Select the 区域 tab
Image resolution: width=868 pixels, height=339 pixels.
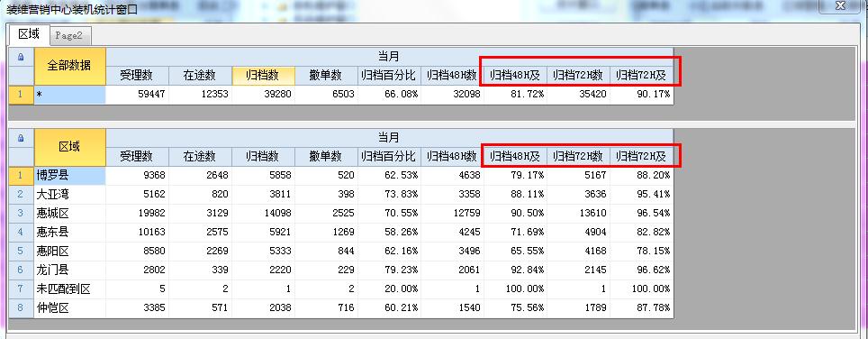click(29, 33)
